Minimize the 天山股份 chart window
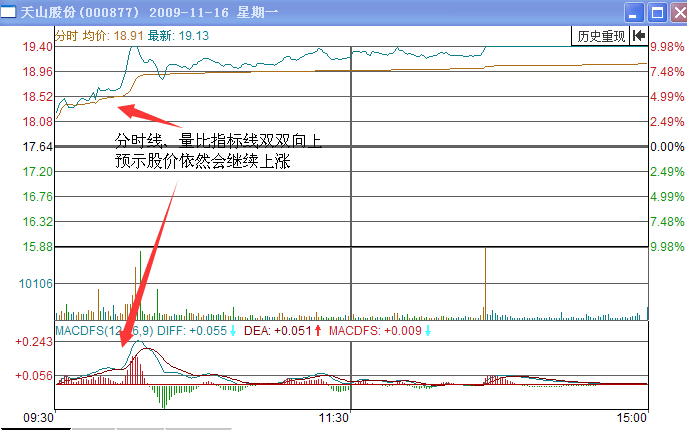The height and width of the screenshot is (430, 687). click(x=634, y=12)
